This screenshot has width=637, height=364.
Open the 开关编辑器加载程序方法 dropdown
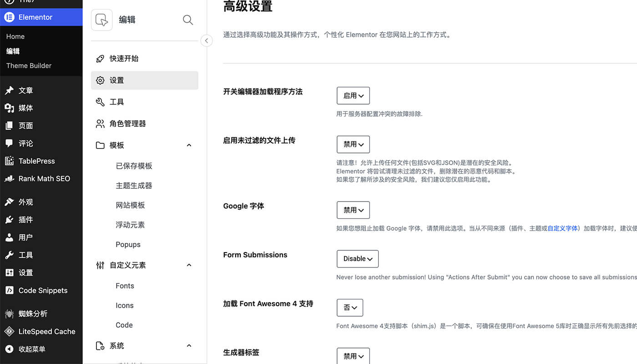click(x=353, y=96)
